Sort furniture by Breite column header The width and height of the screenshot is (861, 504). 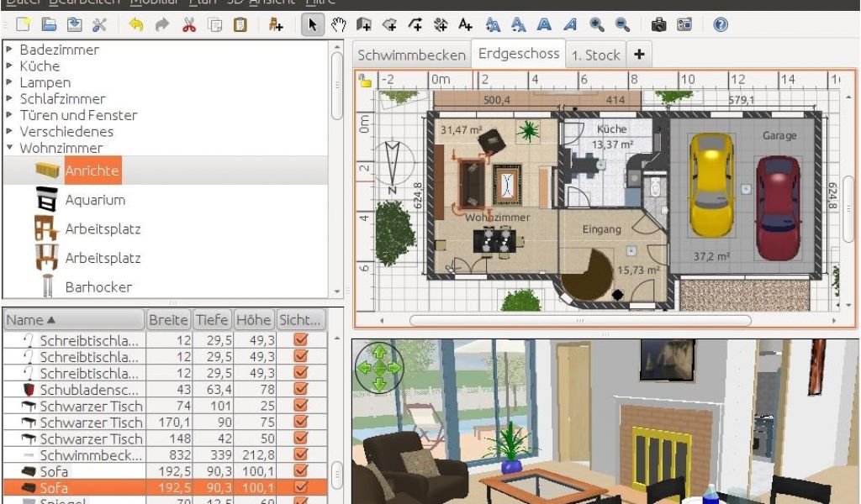click(168, 320)
